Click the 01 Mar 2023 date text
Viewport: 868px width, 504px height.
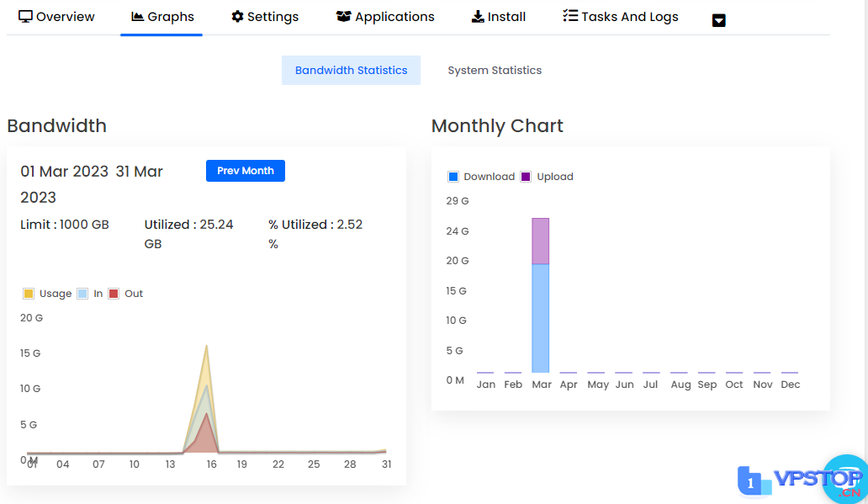(64, 172)
